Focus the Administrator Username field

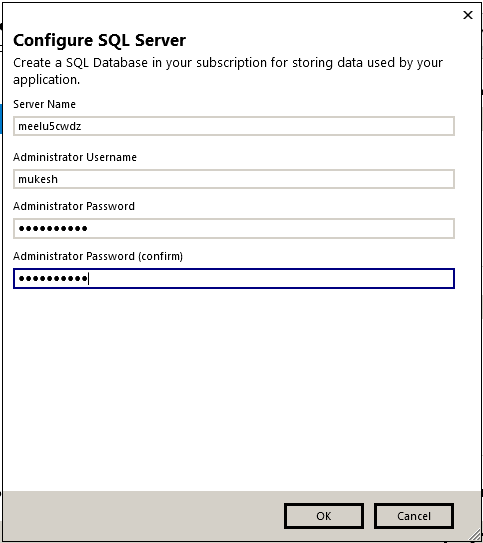[234, 179]
